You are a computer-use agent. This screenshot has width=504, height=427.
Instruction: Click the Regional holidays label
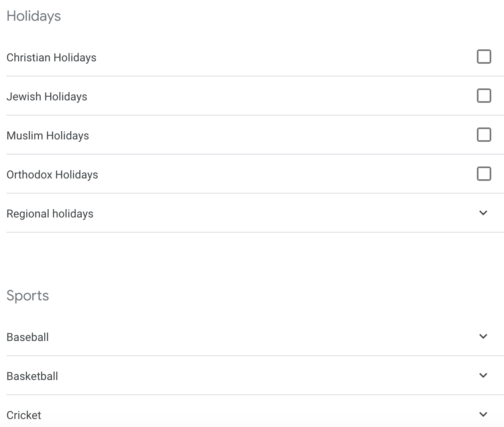(50, 214)
